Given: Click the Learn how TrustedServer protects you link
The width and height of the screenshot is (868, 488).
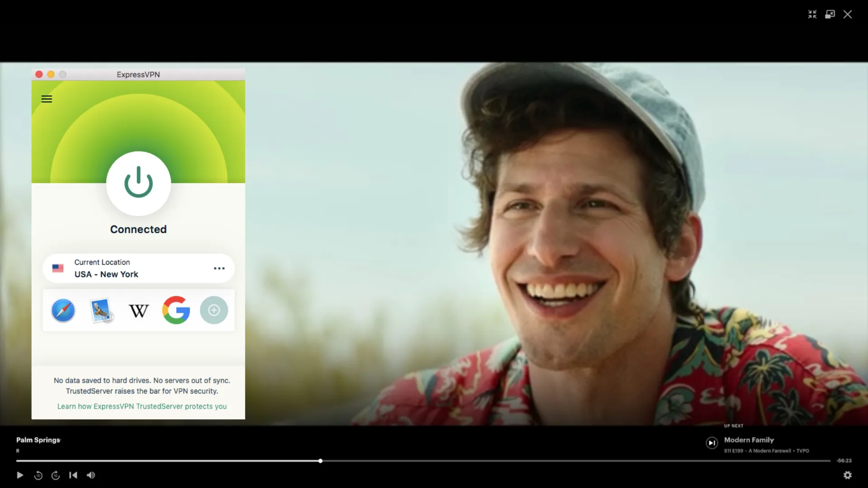Looking at the screenshot, I should 142,406.
